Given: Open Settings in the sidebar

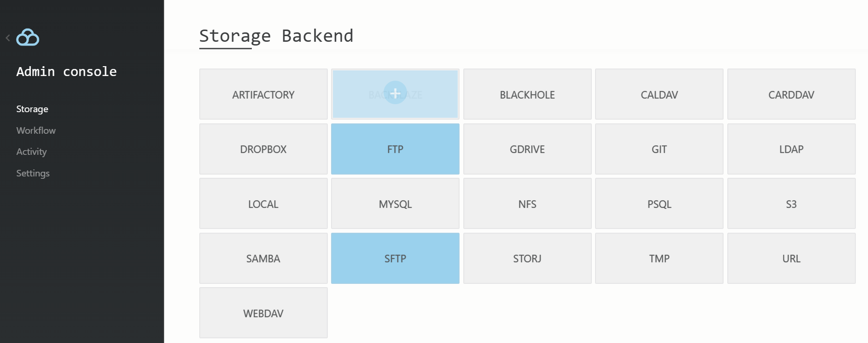Looking at the screenshot, I should (x=33, y=173).
